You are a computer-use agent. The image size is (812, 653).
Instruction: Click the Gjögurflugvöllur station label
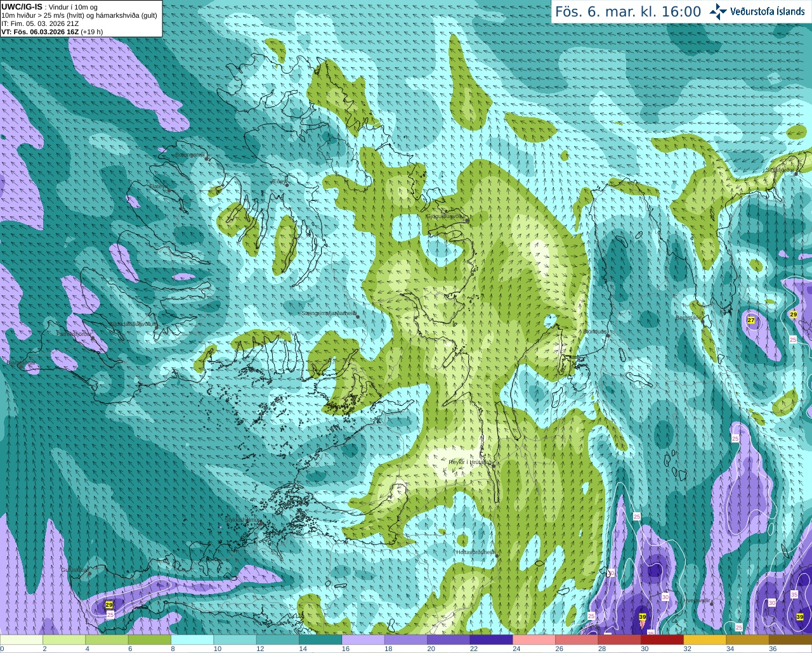click(x=445, y=216)
